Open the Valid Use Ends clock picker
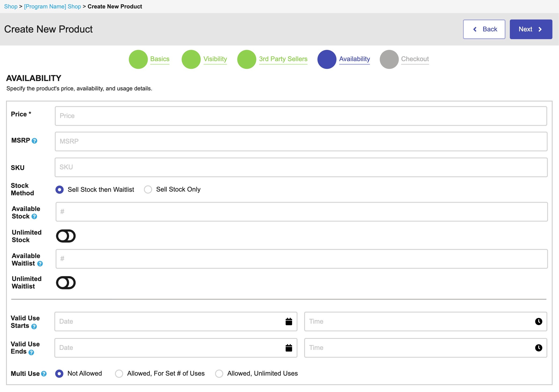The width and height of the screenshot is (559, 392). pyautogui.click(x=539, y=348)
